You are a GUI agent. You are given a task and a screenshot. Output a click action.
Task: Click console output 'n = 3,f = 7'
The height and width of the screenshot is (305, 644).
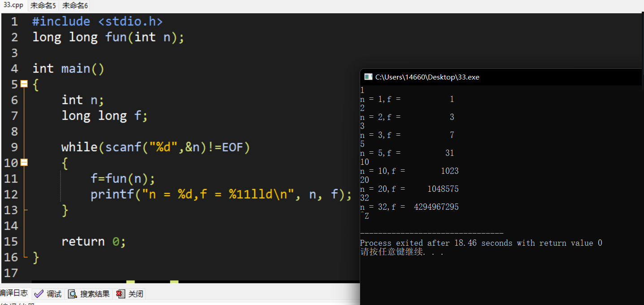[x=407, y=135]
